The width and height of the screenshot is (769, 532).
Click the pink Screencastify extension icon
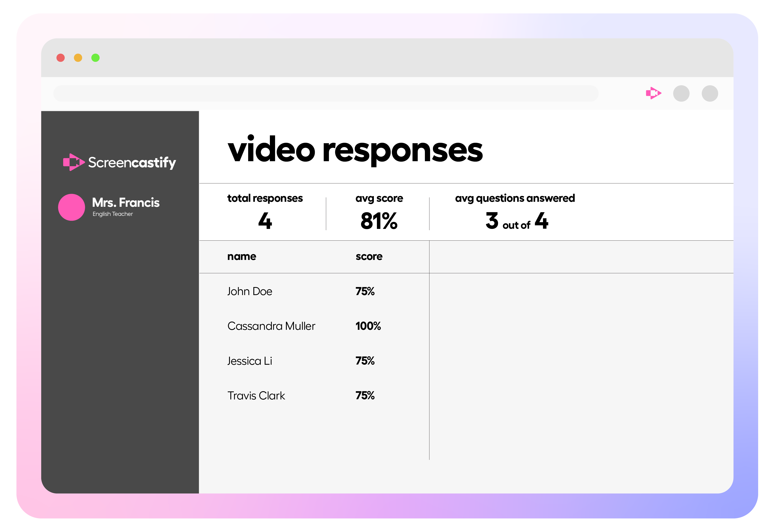tap(653, 93)
